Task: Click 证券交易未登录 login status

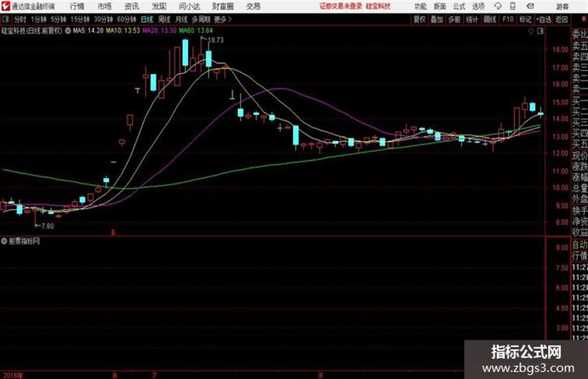Action: [341, 6]
